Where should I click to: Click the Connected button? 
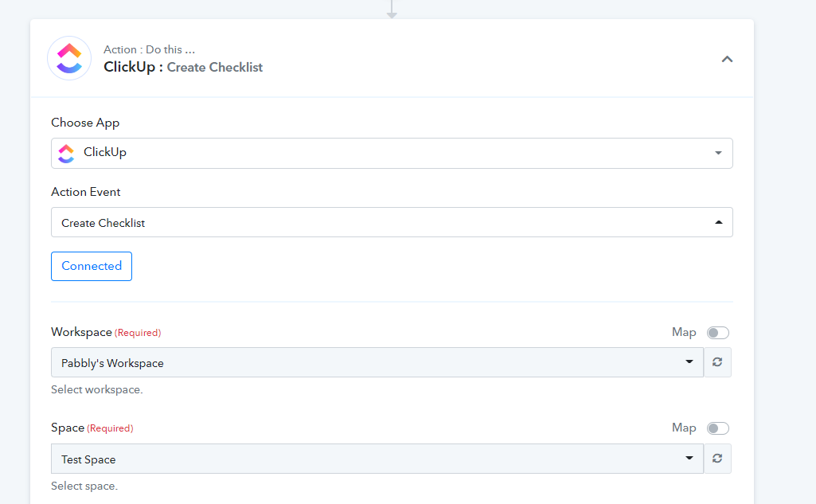(x=92, y=266)
